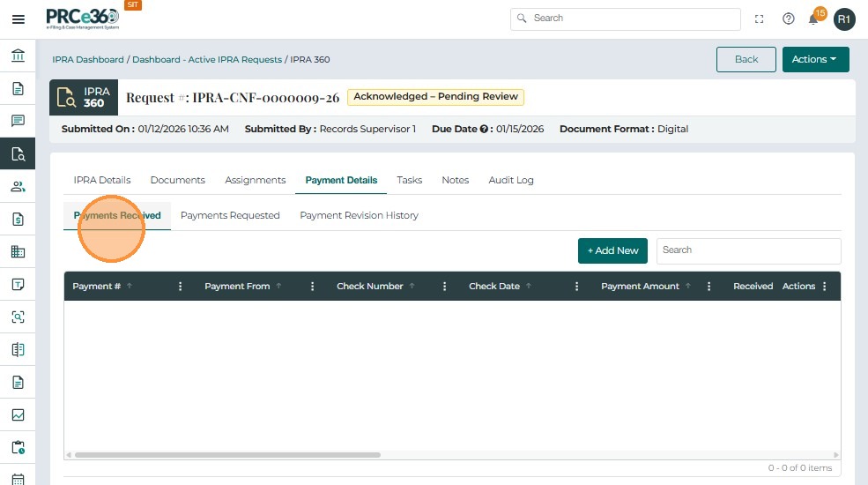The height and width of the screenshot is (485, 868).
Task: Show the Due Date info tooltip icon
Action: coord(483,129)
